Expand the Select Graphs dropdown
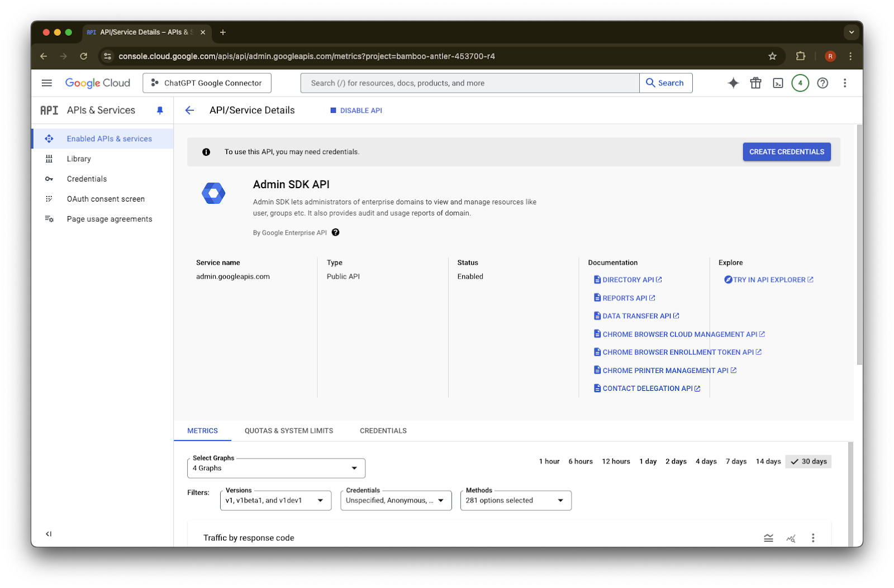Image resolution: width=894 pixels, height=588 pixels. tap(276, 468)
